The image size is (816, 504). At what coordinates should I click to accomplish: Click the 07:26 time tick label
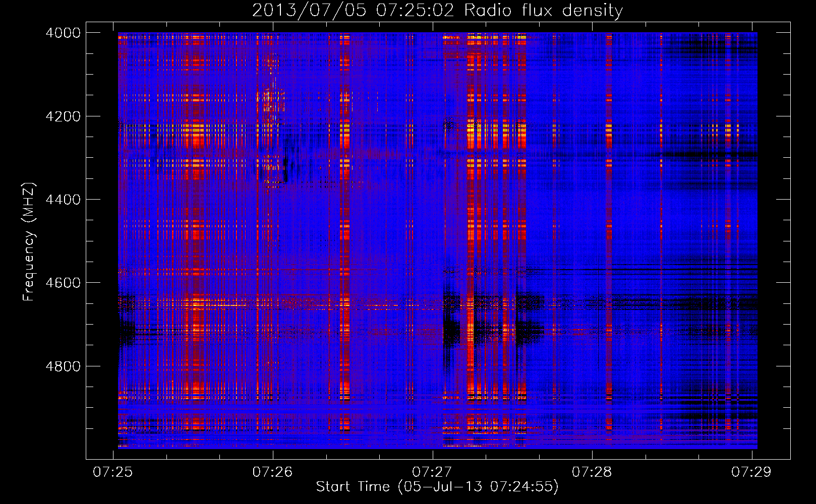[x=272, y=472]
